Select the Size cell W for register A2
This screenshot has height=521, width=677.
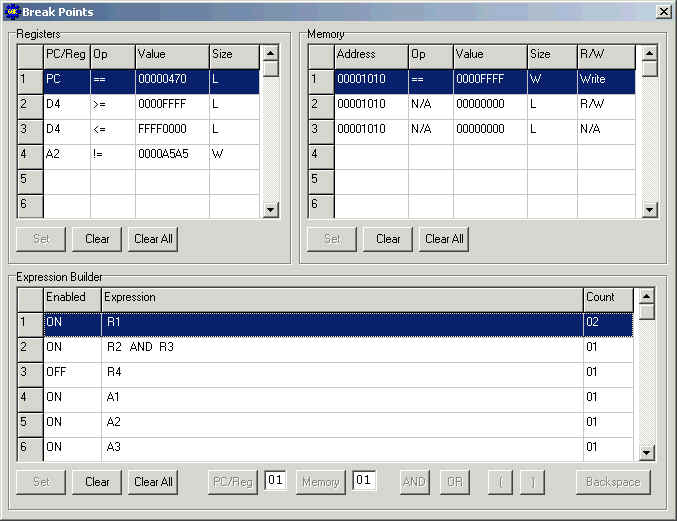(x=234, y=154)
